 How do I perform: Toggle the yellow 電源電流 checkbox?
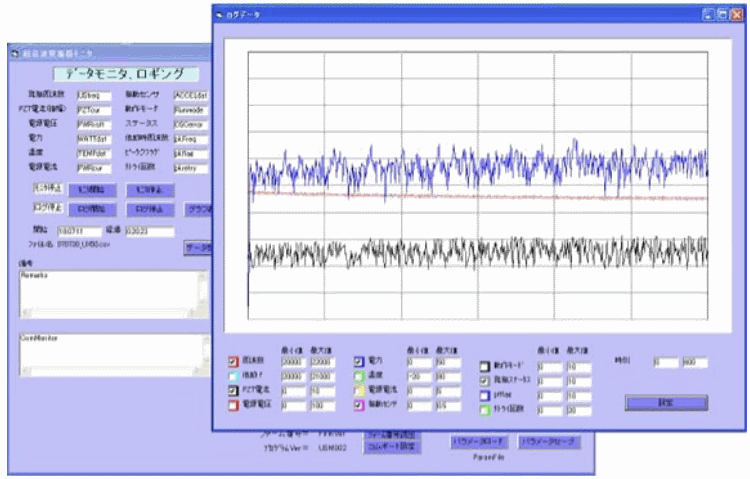359,390
